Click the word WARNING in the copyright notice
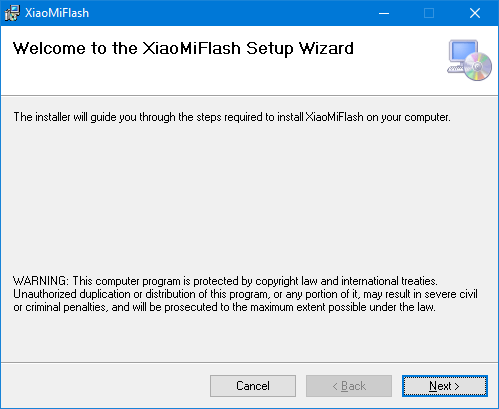The width and height of the screenshot is (499, 409). [x=40, y=281]
